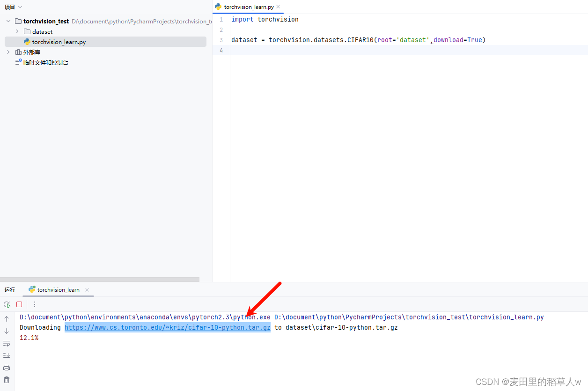Switch to the torchvision_learn run tab

(x=59, y=290)
